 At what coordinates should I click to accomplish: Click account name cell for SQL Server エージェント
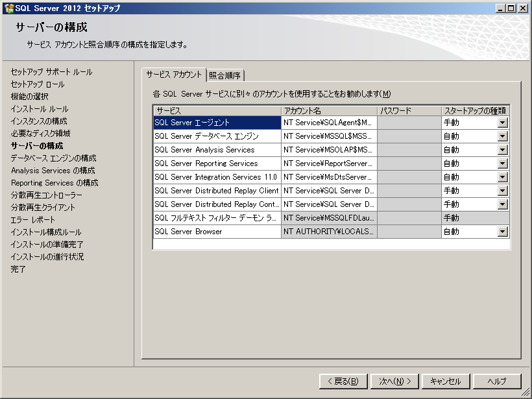tap(329, 123)
